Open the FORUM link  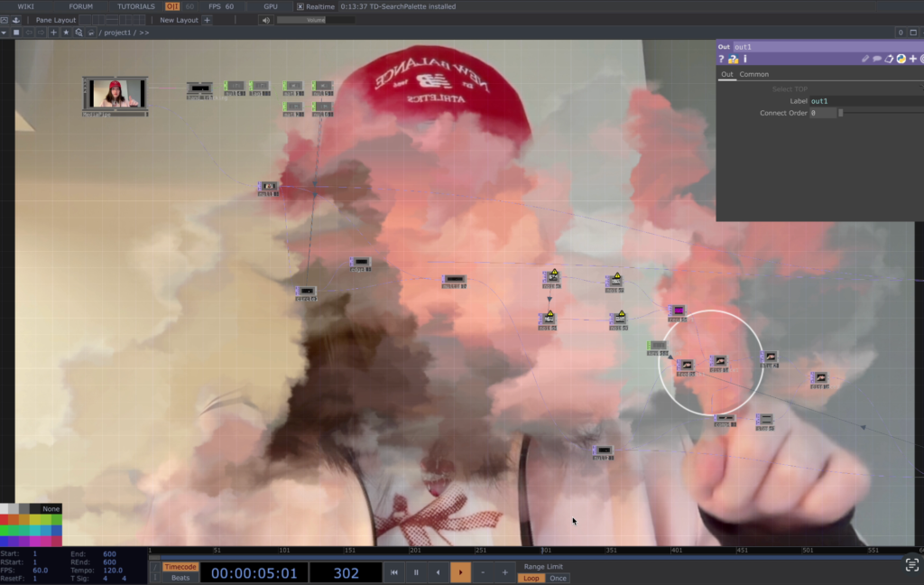(x=80, y=6)
